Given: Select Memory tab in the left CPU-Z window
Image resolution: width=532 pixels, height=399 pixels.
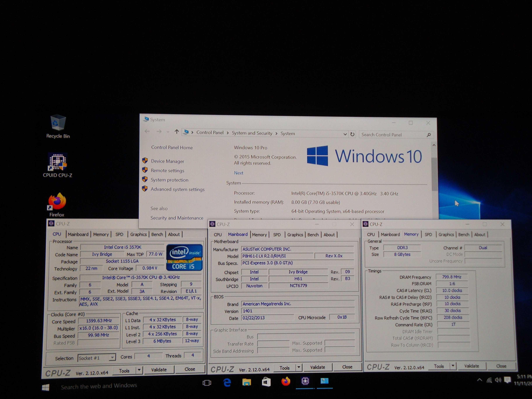Looking at the screenshot, I should click(101, 235).
